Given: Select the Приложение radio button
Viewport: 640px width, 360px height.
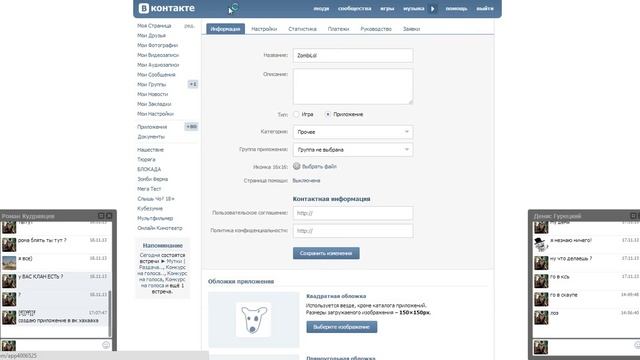Looking at the screenshot, I should click(328, 114).
